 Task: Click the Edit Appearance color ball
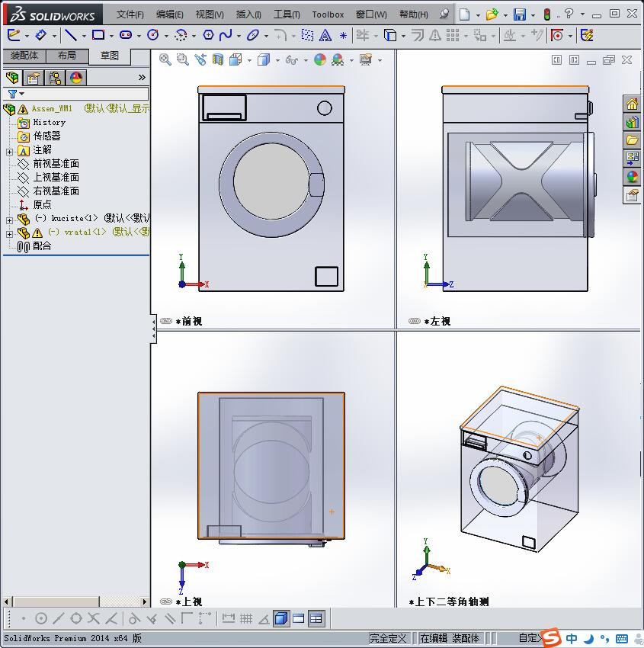coord(320,60)
